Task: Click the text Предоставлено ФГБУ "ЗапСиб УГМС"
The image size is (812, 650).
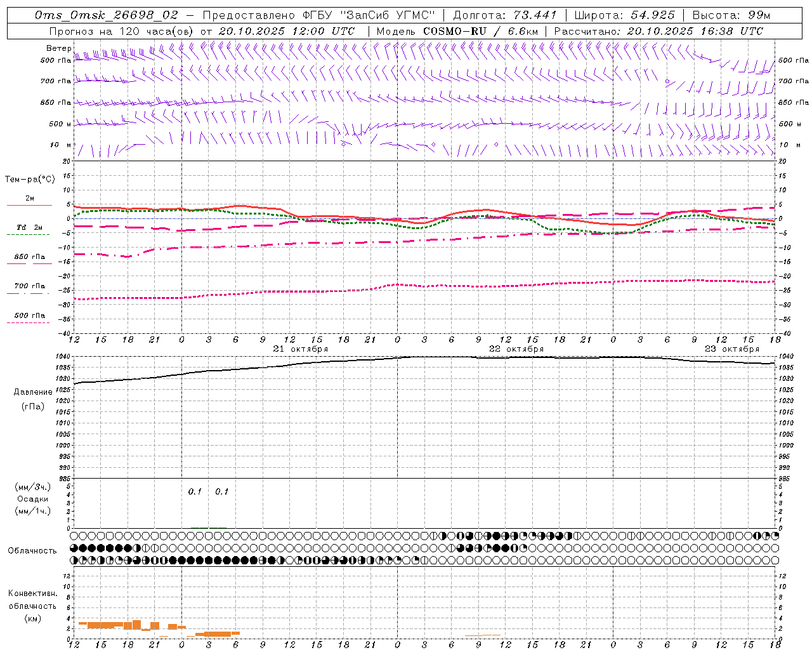Action: tap(319, 15)
